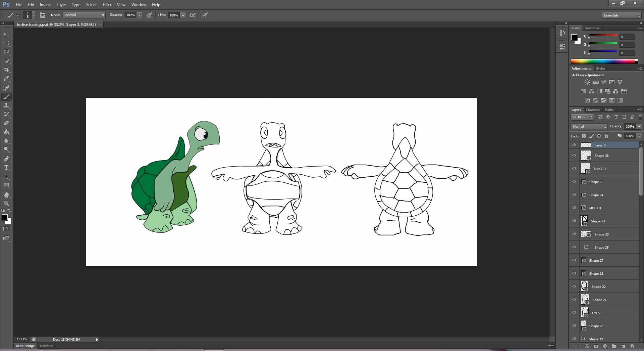Click the Create New Layer button

(x=623, y=346)
